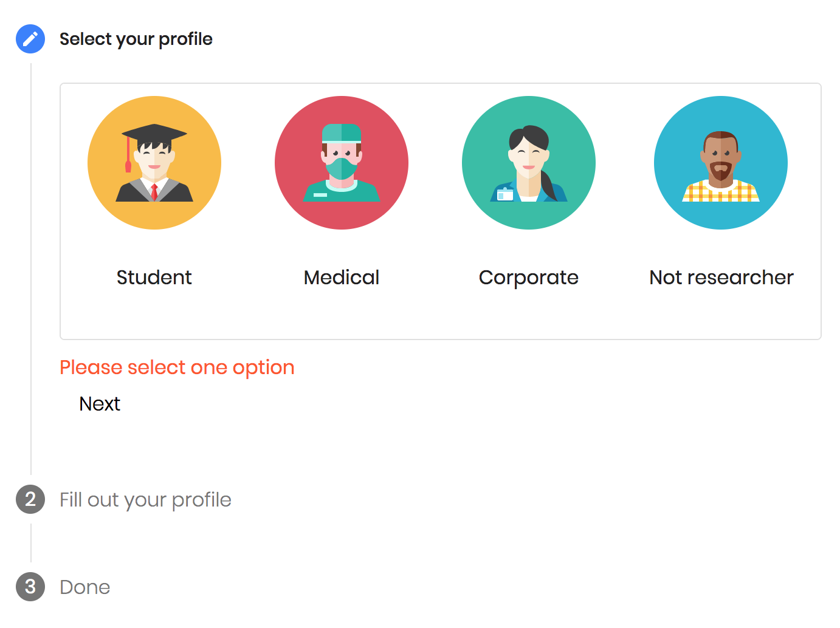The image size is (840, 628).
Task: Pick the Corporate woman avatar icon
Action: click(x=529, y=163)
